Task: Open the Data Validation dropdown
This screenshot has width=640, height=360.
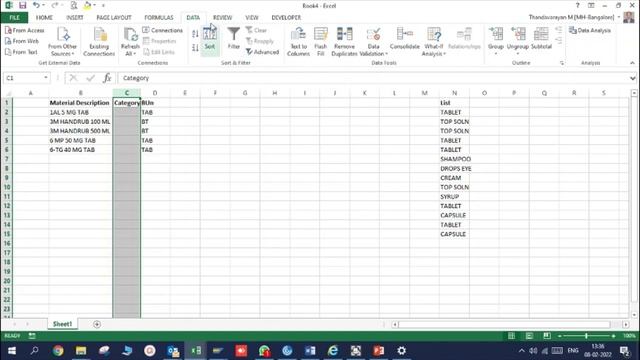Action: pos(373,41)
